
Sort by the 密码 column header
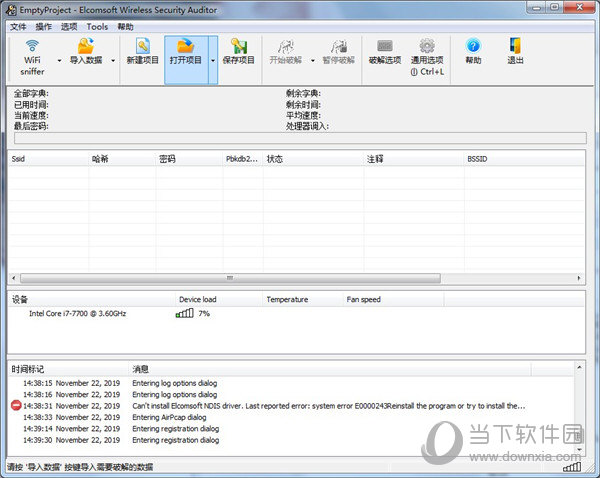(x=189, y=159)
